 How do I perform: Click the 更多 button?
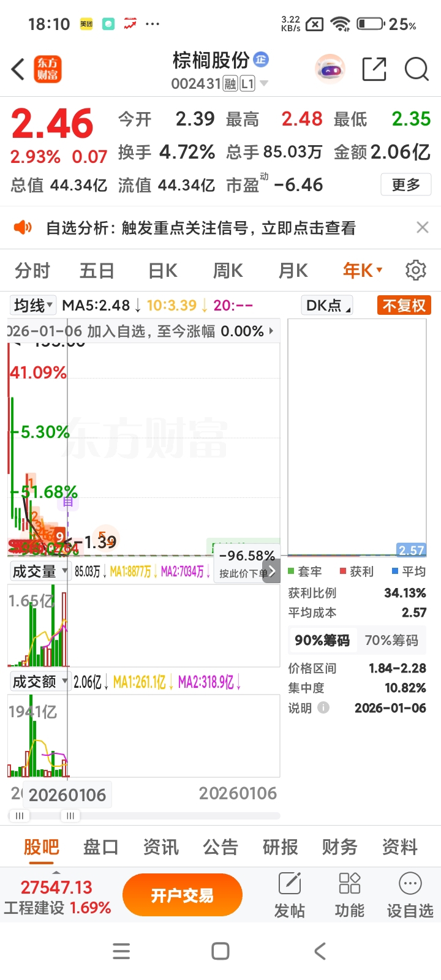pyautogui.click(x=406, y=184)
